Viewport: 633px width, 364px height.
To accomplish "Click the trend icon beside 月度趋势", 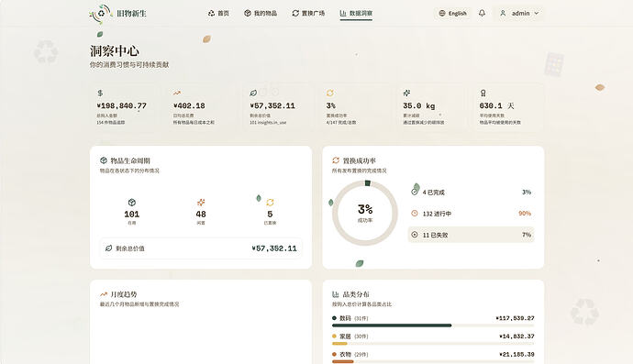I will point(104,294).
